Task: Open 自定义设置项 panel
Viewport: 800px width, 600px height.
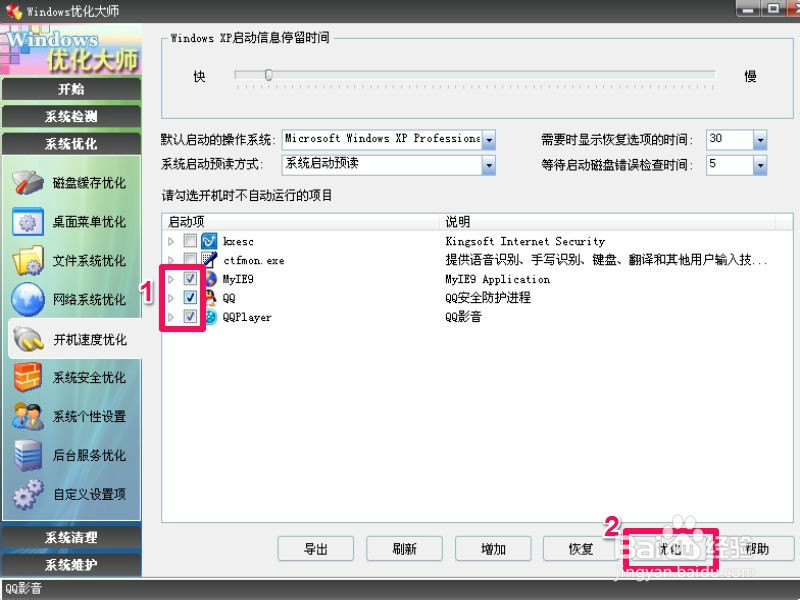Action: tap(70, 495)
